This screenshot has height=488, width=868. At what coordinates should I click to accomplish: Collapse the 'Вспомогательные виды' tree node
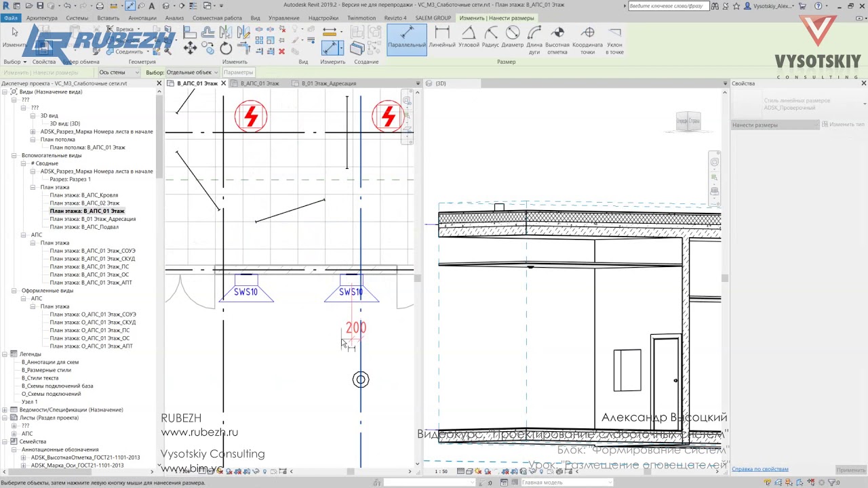pyautogui.click(x=14, y=155)
